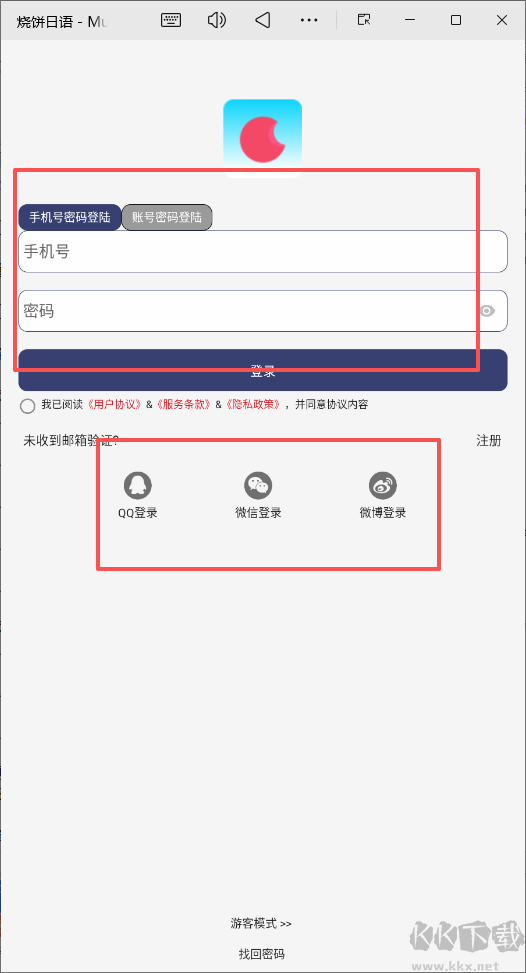Click the 手机号 input field
Viewport: 526px width, 973px height.
coord(263,251)
